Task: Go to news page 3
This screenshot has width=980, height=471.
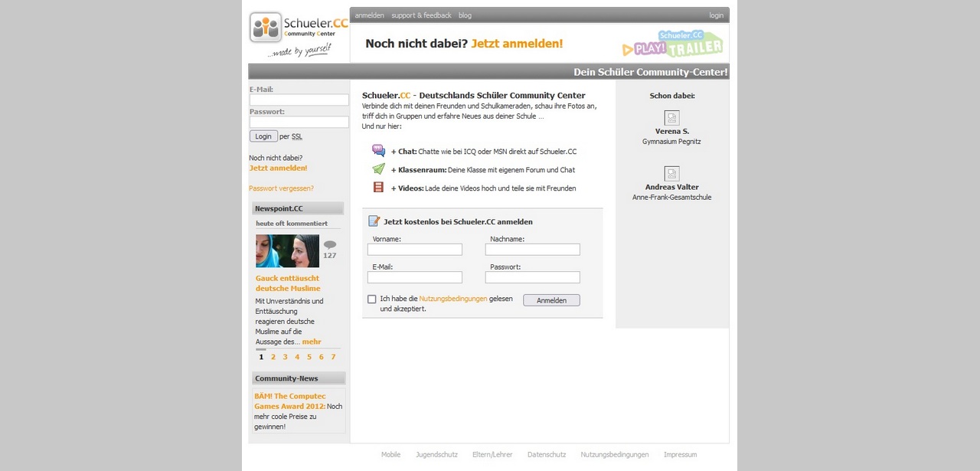Action: pyautogui.click(x=286, y=357)
